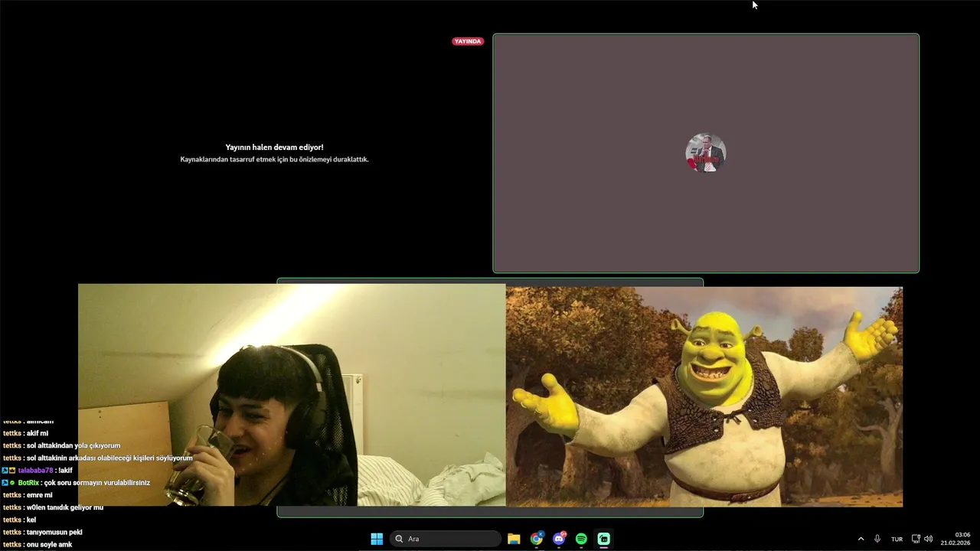Viewport: 980px width, 551px height.
Task: Click chat message 'çok soru sormayın vurulabilirsiniz'
Action: point(97,483)
